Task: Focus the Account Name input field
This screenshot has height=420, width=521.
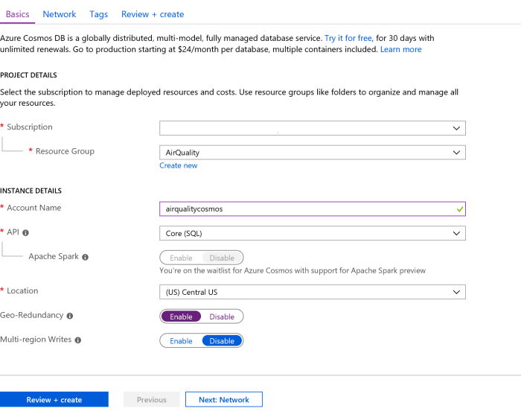Action: tap(313, 209)
